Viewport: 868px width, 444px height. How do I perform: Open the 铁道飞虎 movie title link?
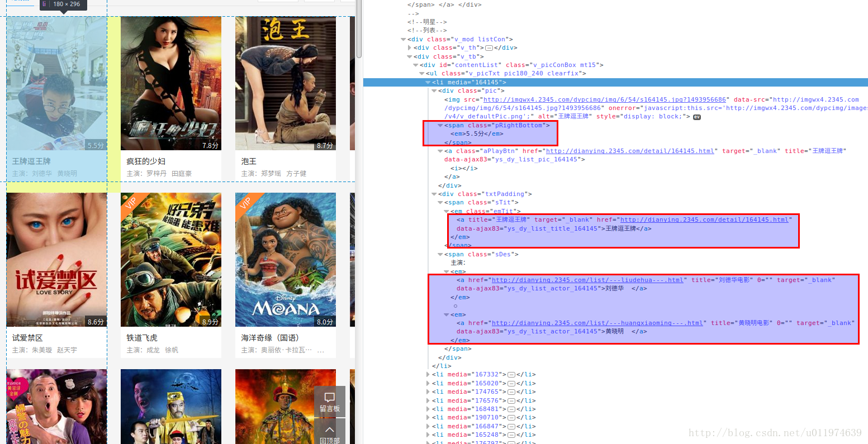coord(142,338)
